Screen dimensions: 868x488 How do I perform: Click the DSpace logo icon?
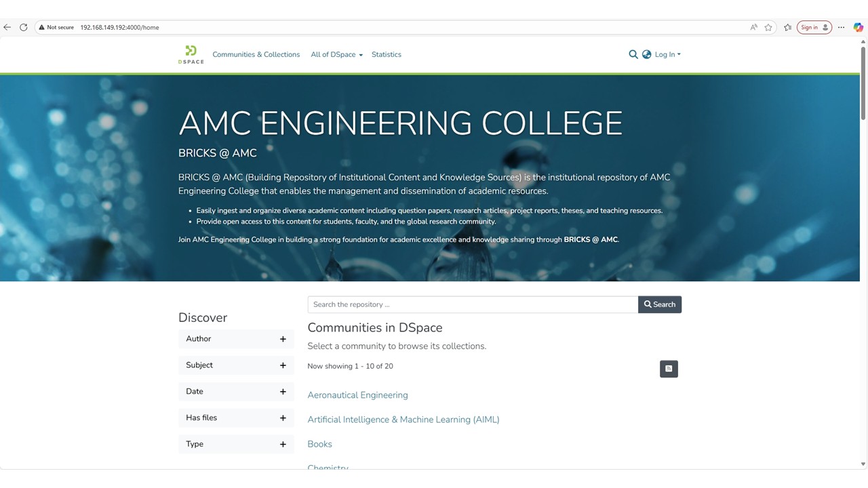click(191, 54)
